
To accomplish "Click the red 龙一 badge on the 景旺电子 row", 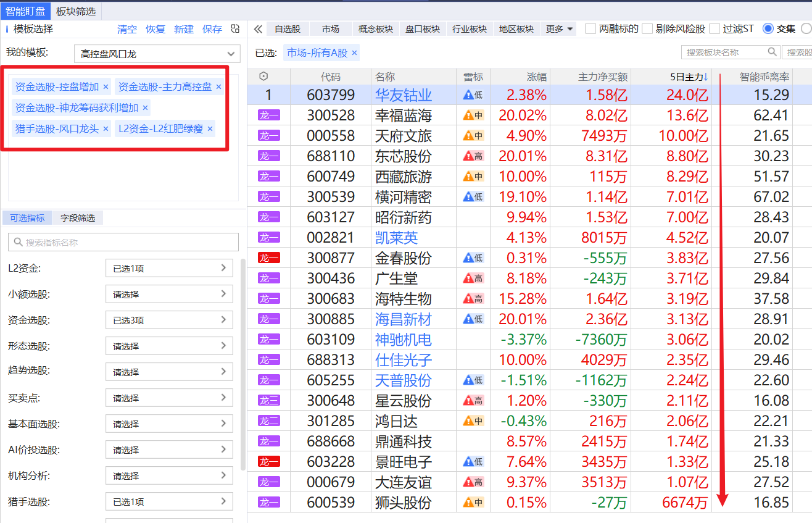I will pyautogui.click(x=269, y=462).
